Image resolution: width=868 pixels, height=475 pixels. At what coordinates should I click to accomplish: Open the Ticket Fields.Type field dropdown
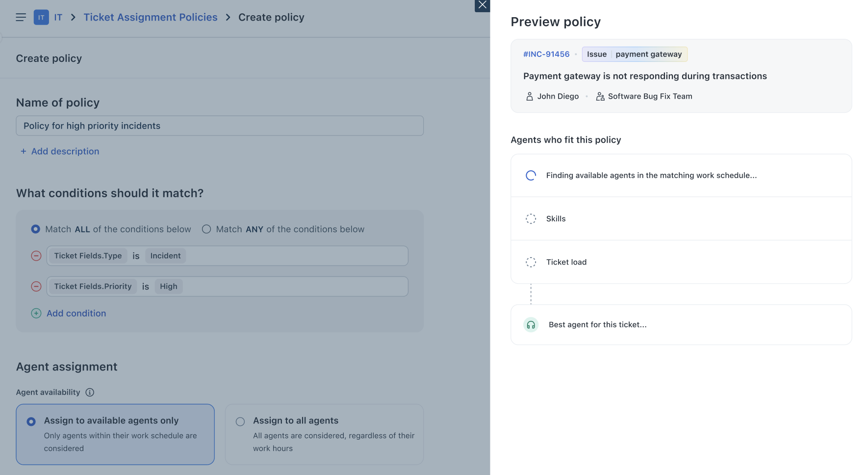[x=88, y=256]
